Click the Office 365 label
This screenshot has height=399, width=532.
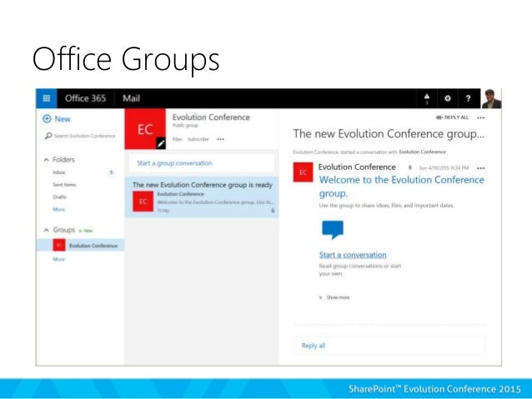point(86,98)
